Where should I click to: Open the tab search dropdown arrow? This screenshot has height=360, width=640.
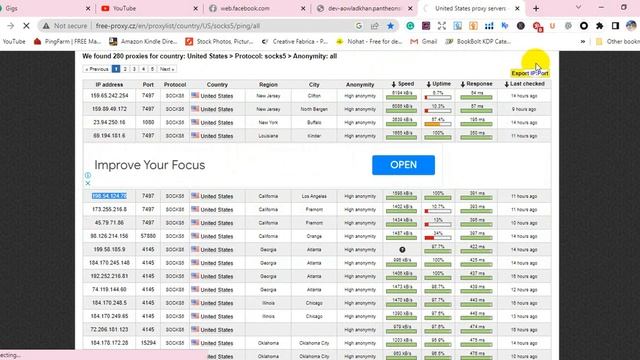point(578,7)
